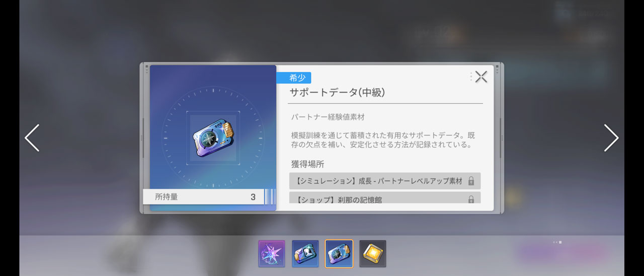Viewport: 644px width, 276px height.
Task: Select the purple star crystal item thumbnail
Action: point(272,253)
